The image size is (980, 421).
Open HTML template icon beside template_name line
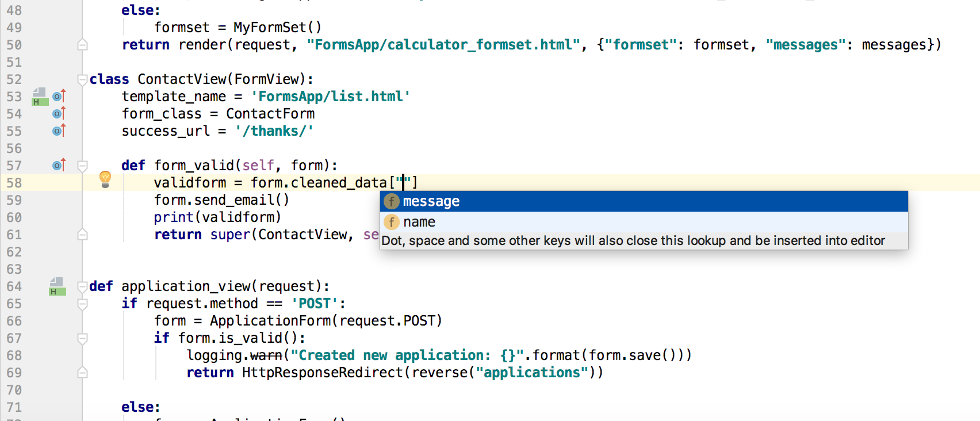click(39, 97)
